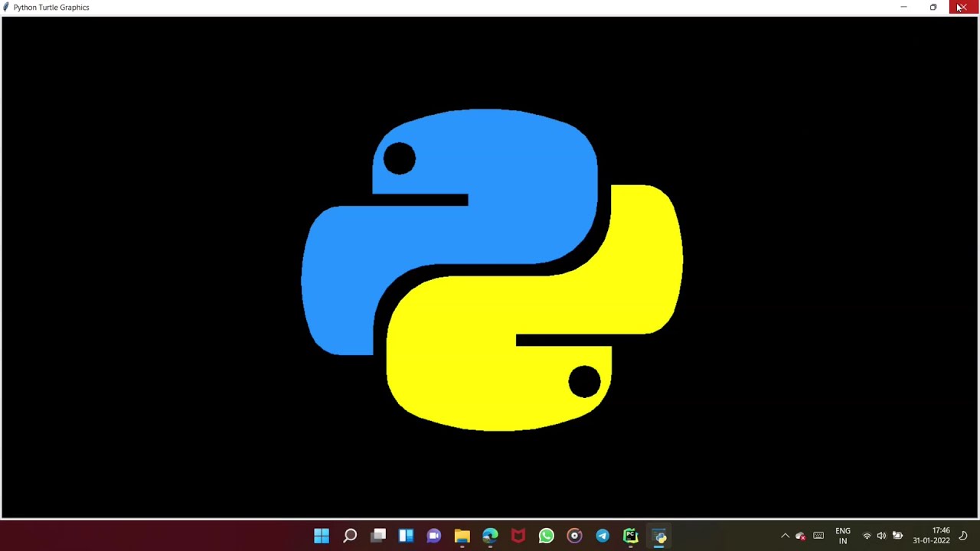Open the Windows Start menu
980x551 pixels.
click(x=322, y=536)
